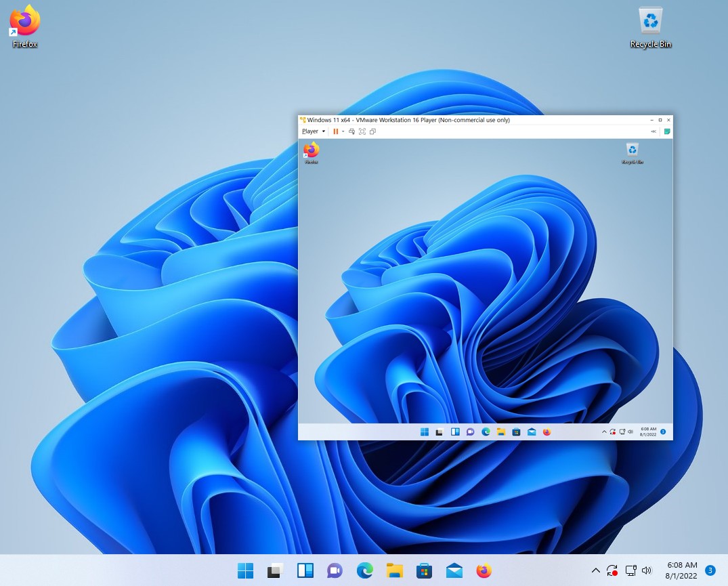Open Microsoft Edge in the guest taskbar

[485, 432]
